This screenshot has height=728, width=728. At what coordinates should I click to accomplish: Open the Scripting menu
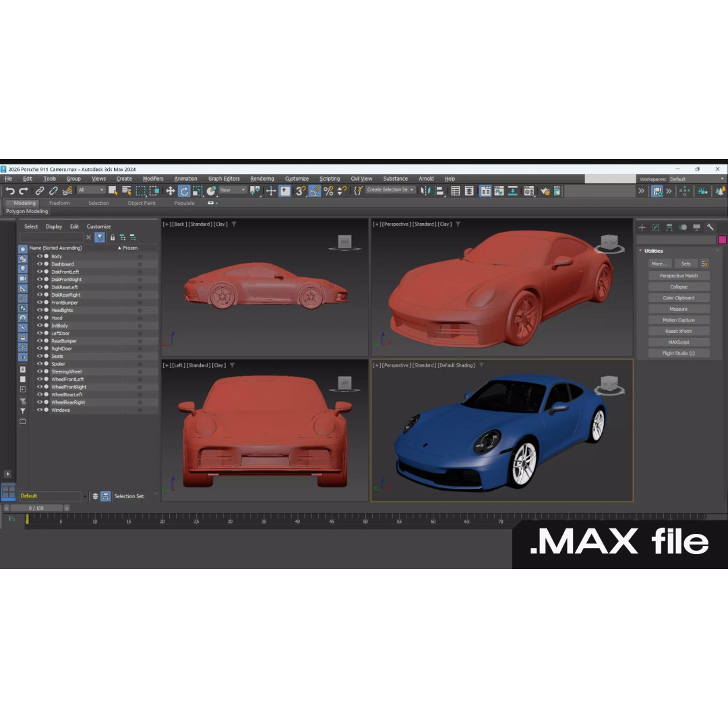(330, 179)
